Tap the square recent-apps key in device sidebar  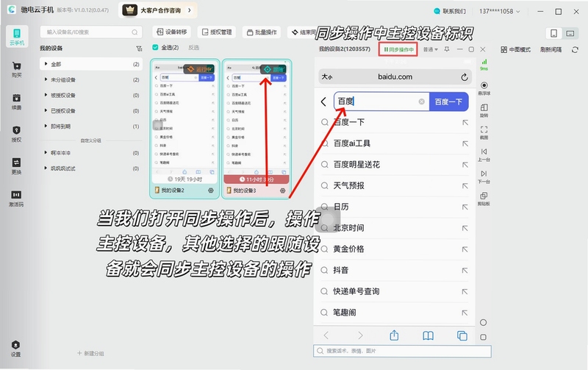pos(484,338)
